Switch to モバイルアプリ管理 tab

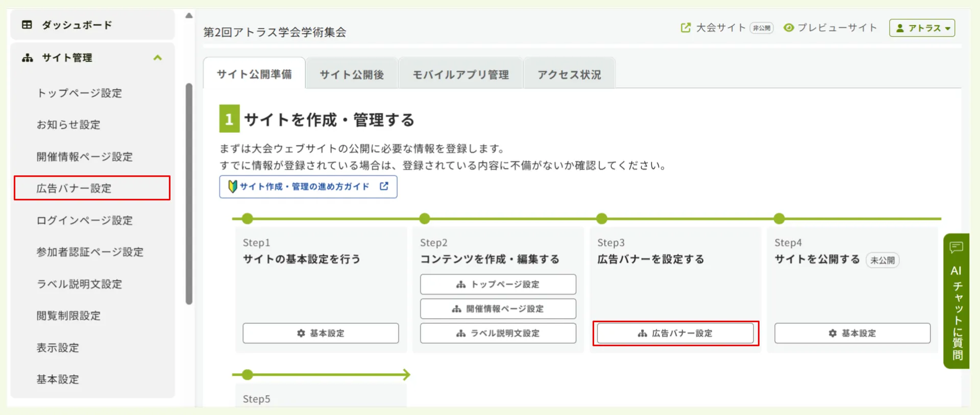click(460, 74)
